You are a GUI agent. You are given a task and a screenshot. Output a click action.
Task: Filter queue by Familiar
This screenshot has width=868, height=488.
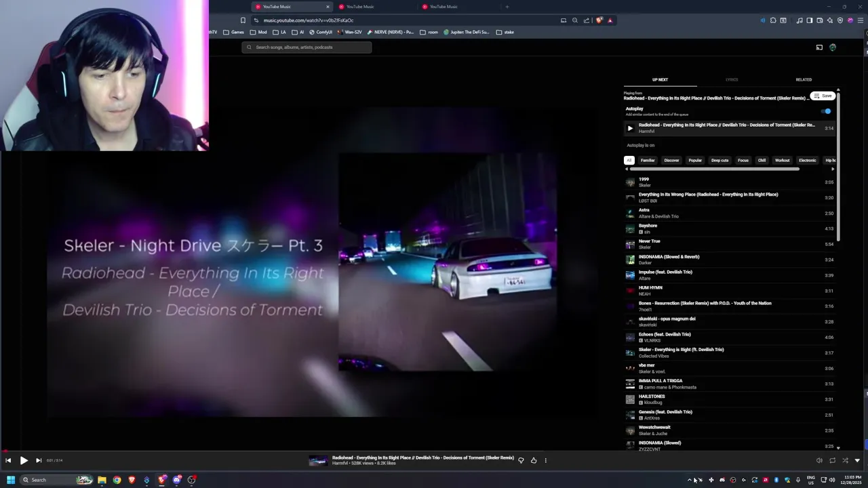[x=648, y=161]
